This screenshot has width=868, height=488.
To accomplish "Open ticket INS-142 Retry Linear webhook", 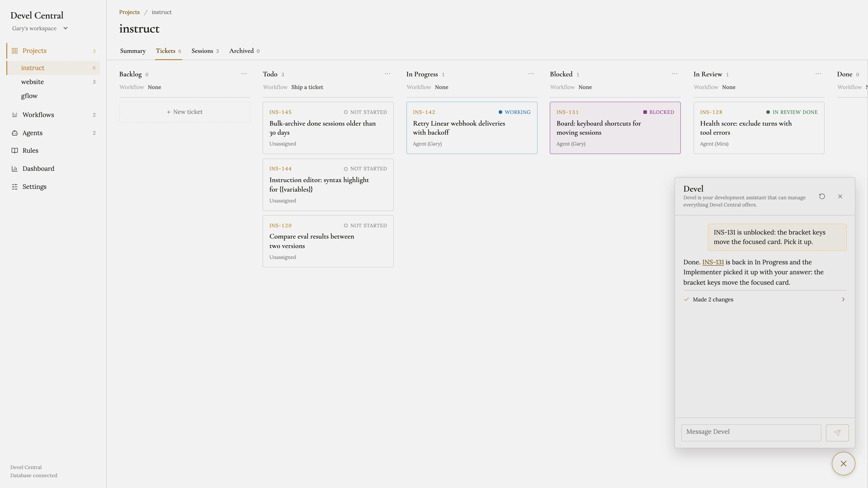I will point(472,128).
